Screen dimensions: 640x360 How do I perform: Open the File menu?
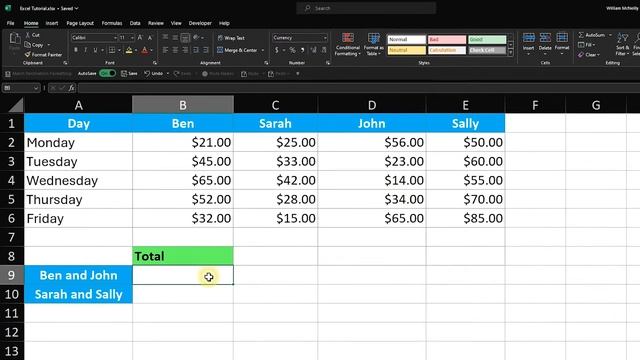(11, 23)
